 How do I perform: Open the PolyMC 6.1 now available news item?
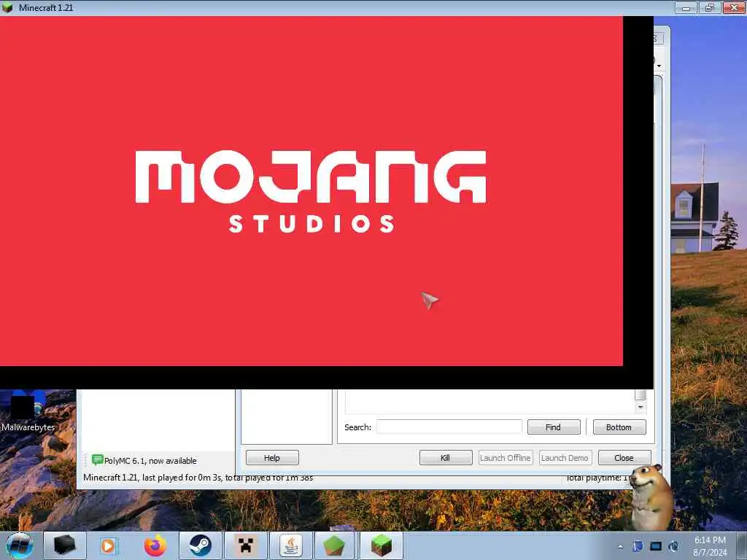(x=144, y=461)
